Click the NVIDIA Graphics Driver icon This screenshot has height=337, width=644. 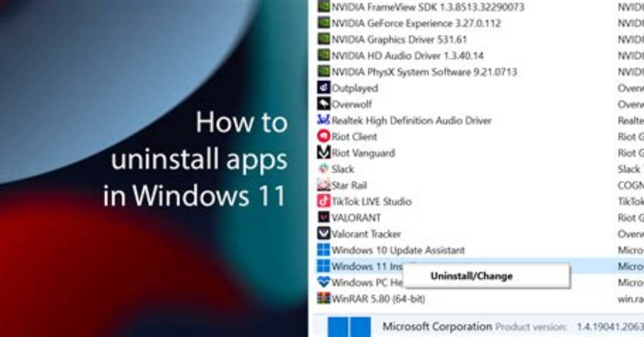point(324,39)
